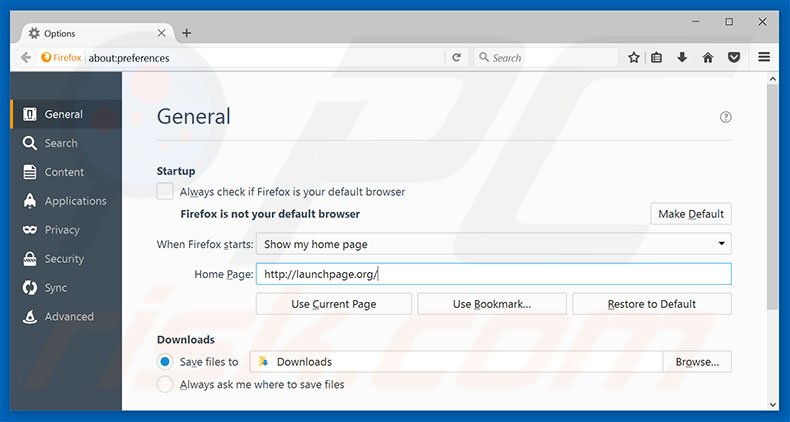
Task: Open search engine selector in search box
Action: point(484,58)
